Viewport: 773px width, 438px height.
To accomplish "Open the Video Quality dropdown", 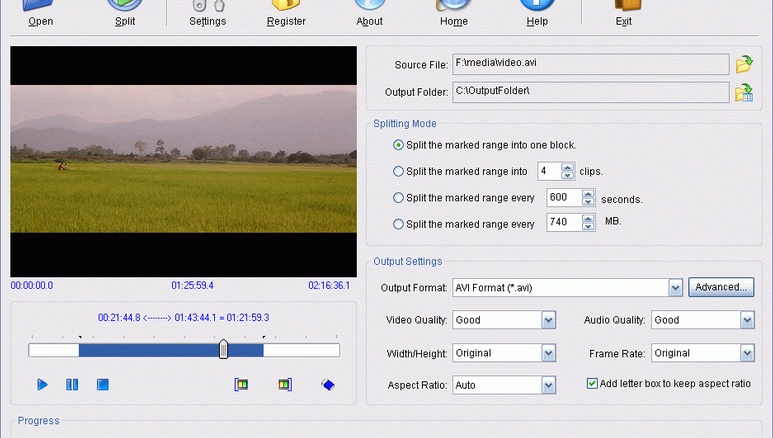I will [548, 320].
